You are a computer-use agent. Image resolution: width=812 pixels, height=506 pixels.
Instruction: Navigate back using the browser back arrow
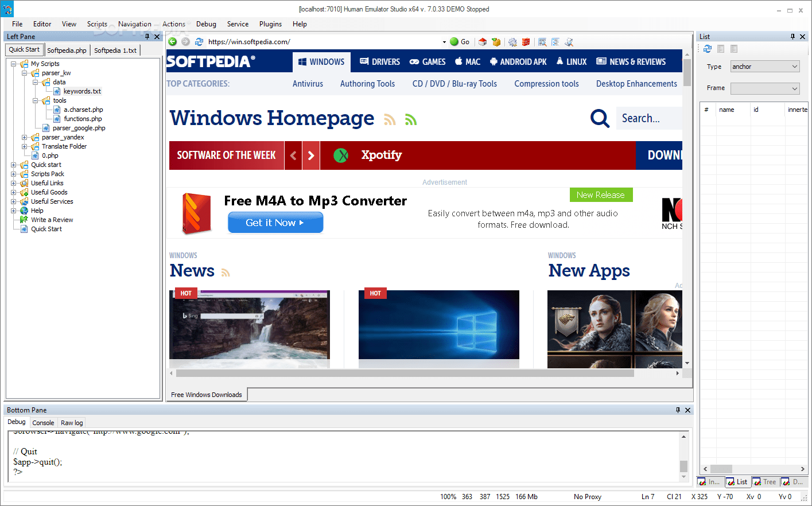pos(172,42)
